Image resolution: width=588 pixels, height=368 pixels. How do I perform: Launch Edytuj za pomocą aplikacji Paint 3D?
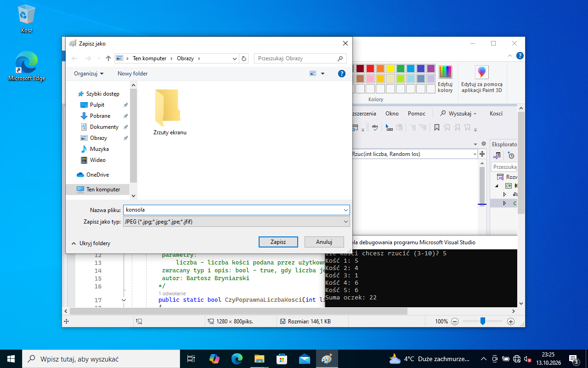482,79
